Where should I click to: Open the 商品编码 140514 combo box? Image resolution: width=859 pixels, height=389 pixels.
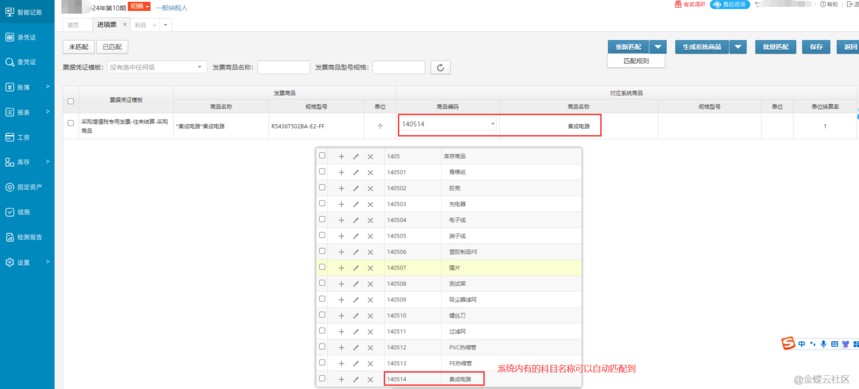(448, 124)
